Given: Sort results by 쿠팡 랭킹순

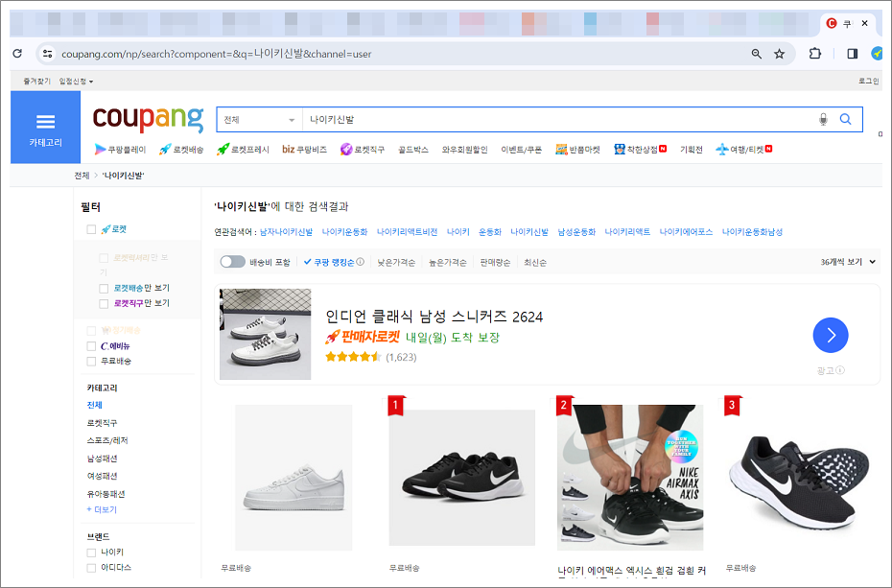Looking at the screenshot, I should (329, 262).
